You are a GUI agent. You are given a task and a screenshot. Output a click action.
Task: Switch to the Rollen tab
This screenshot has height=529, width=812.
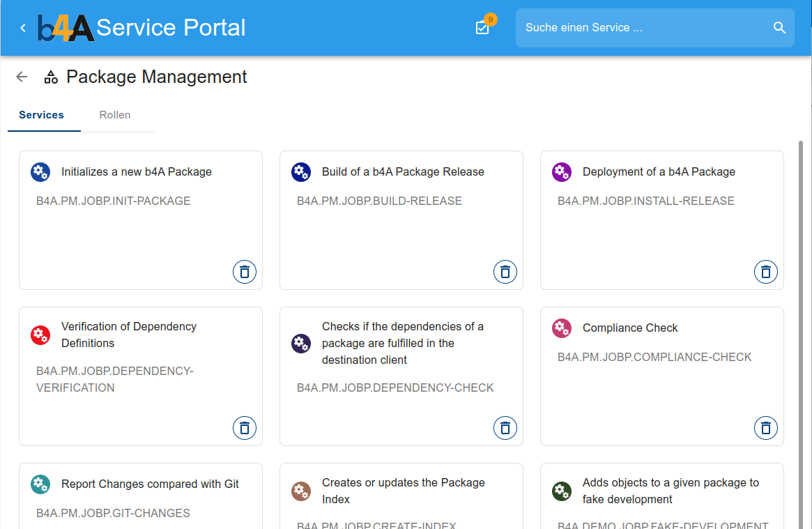pyautogui.click(x=115, y=115)
